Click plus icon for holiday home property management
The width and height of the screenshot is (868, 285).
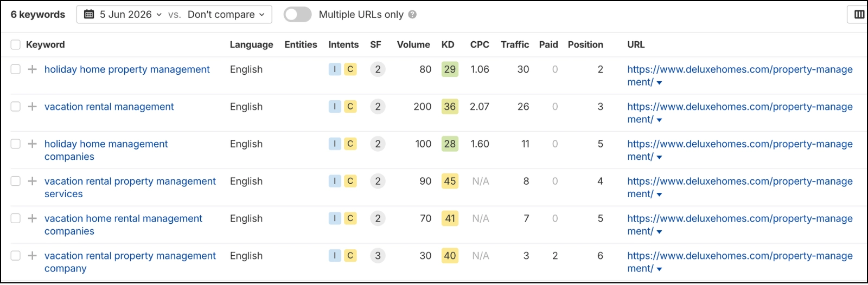click(x=33, y=69)
